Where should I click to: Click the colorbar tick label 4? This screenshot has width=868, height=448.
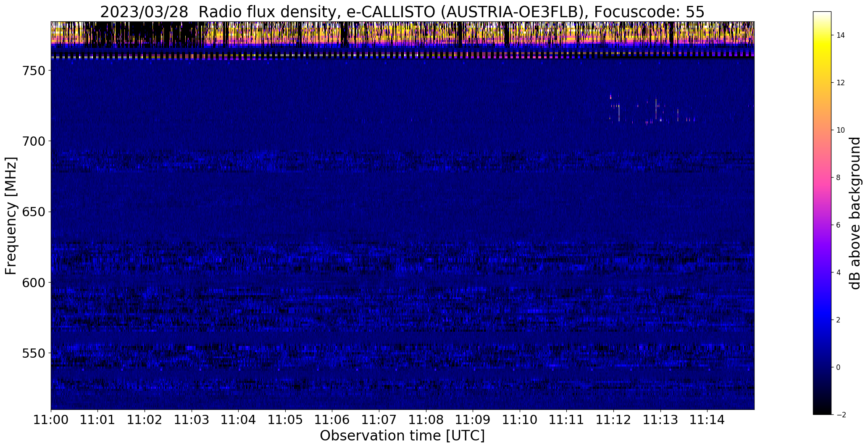pyautogui.click(x=839, y=272)
